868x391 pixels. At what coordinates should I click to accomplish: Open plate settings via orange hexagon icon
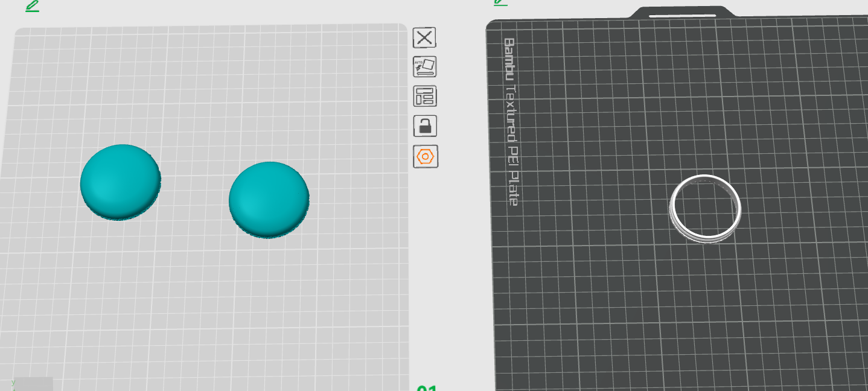(x=425, y=156)
